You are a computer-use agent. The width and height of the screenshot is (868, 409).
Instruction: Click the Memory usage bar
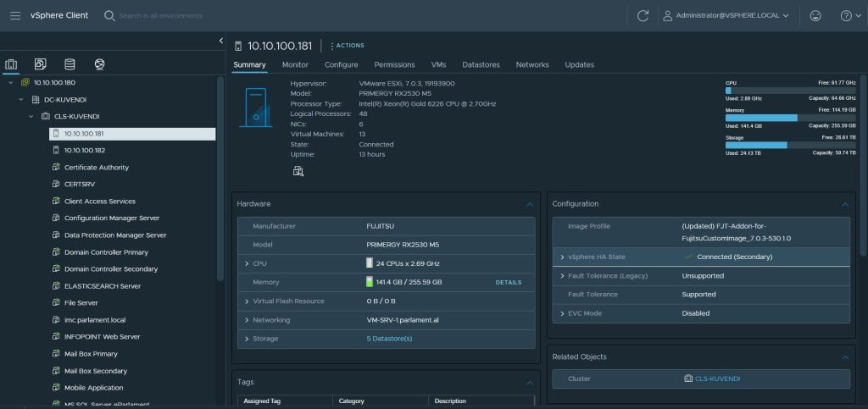[x=790, y=118]
